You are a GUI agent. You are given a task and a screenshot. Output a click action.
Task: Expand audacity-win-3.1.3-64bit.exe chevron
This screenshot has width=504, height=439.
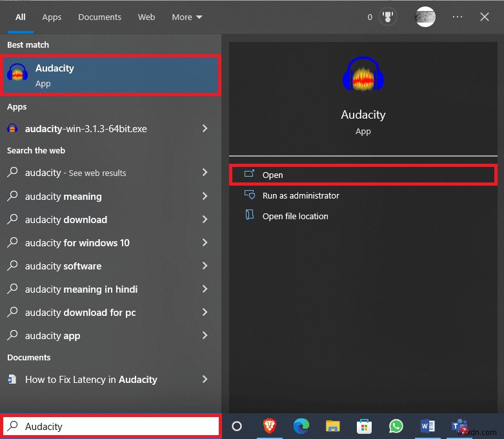point(205,128)
